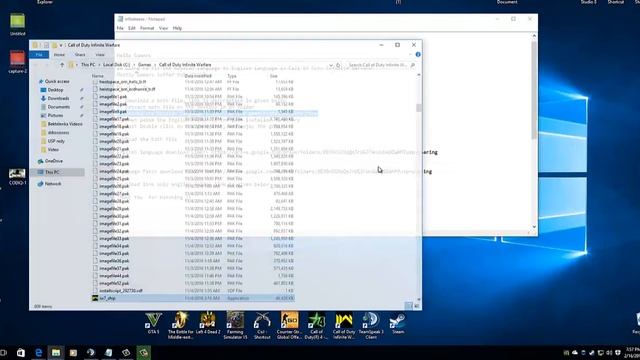Click Local Disk (C:) in the breadcrumb
640x360 pixels.
click(116, 65)
